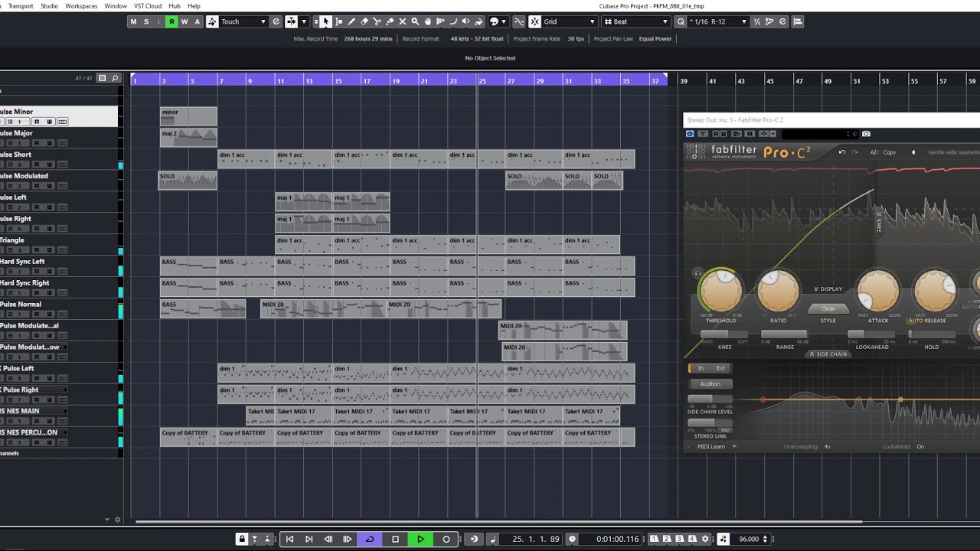This screenshot has width=980, height=551.
Task: Start playback with the green Play button
Action: [420, 539]
